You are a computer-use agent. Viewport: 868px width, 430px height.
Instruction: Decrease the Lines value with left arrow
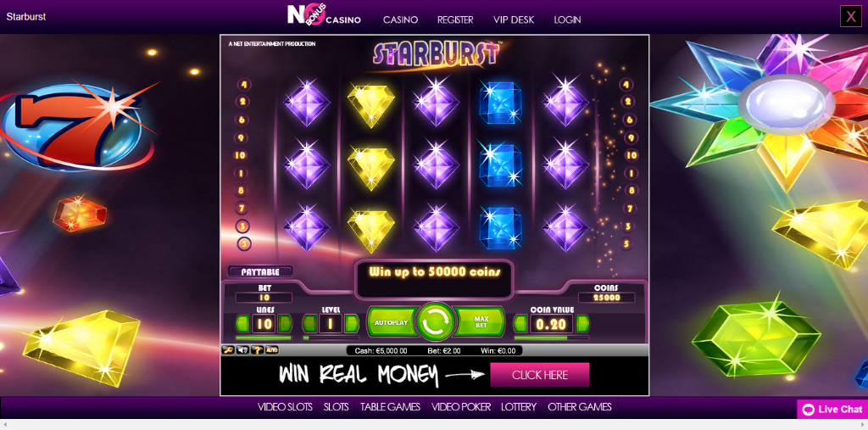pos(243,324)
